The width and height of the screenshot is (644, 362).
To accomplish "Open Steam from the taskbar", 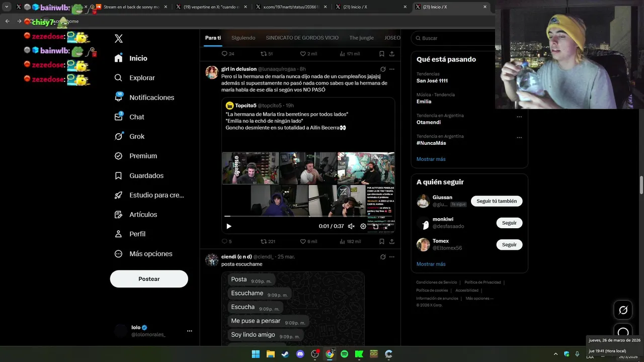I will pos(285,354).
